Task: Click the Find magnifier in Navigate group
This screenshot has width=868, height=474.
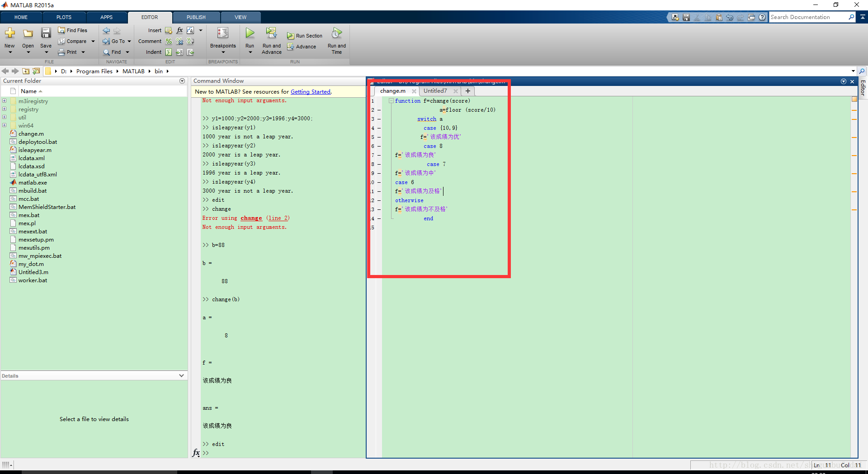Action: click(107, 52)
